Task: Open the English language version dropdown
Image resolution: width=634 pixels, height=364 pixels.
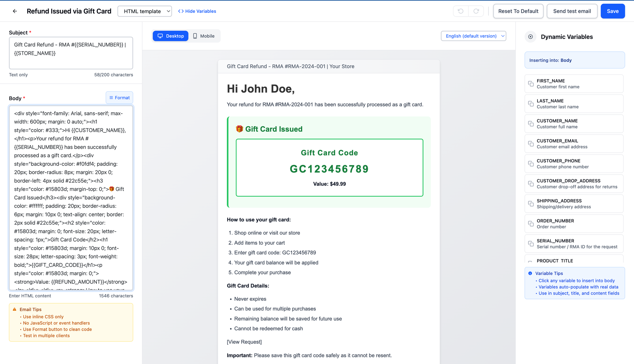Action: coord(473,36)
